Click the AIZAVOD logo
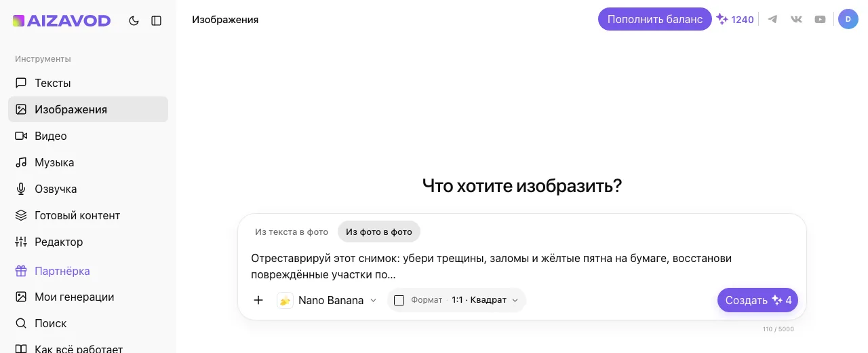 (x=61, y=21)
